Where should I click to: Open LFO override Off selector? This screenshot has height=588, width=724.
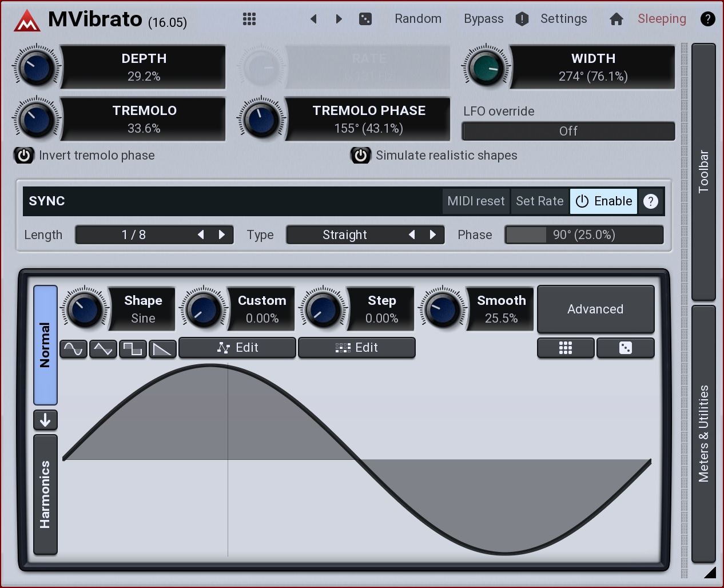pos(568,131)
